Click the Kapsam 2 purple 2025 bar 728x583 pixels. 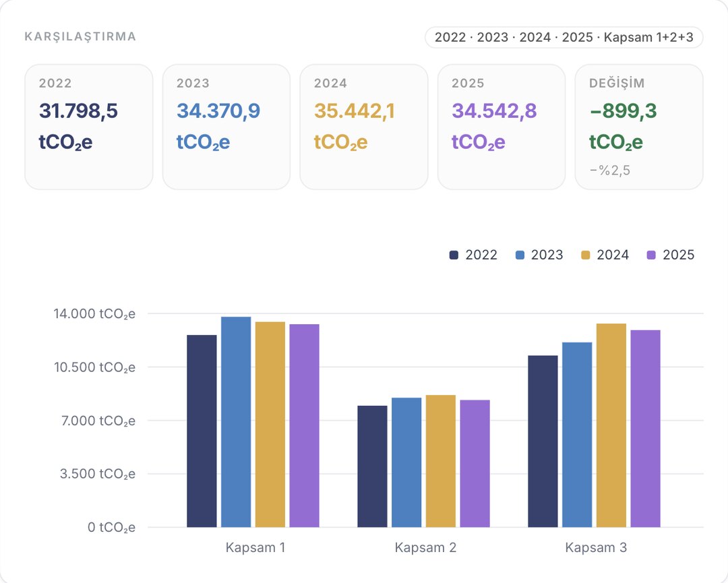(x=475, y=464)
